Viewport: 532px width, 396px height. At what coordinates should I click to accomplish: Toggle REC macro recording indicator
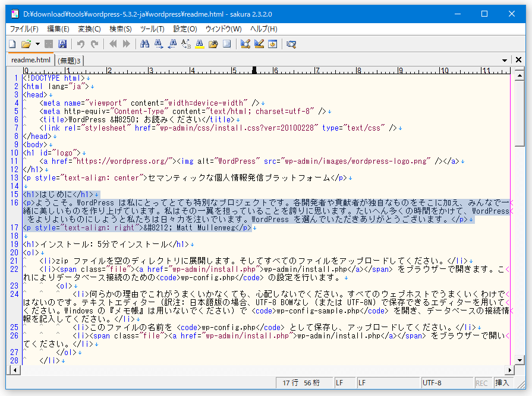click(482, 383)
